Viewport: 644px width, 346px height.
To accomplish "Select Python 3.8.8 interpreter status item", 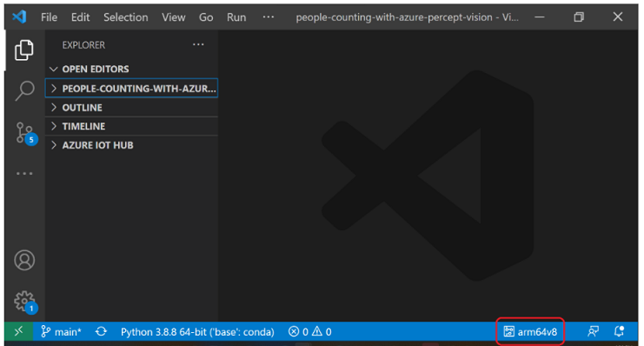I will point(197,331).
